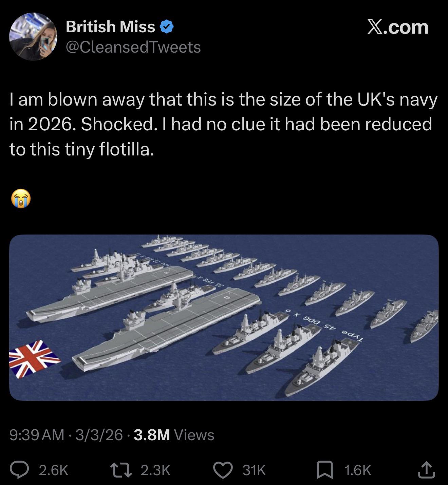Screen dimensions: 448x485
Task: Click the 2.3K reposts count
Action: tap(155, 470)
